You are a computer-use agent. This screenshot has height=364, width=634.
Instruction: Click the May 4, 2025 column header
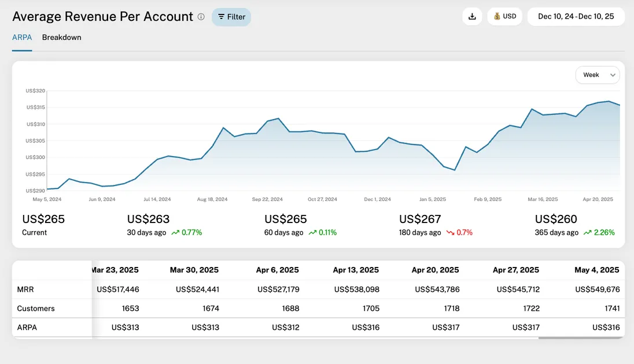[x=597, y=270]
